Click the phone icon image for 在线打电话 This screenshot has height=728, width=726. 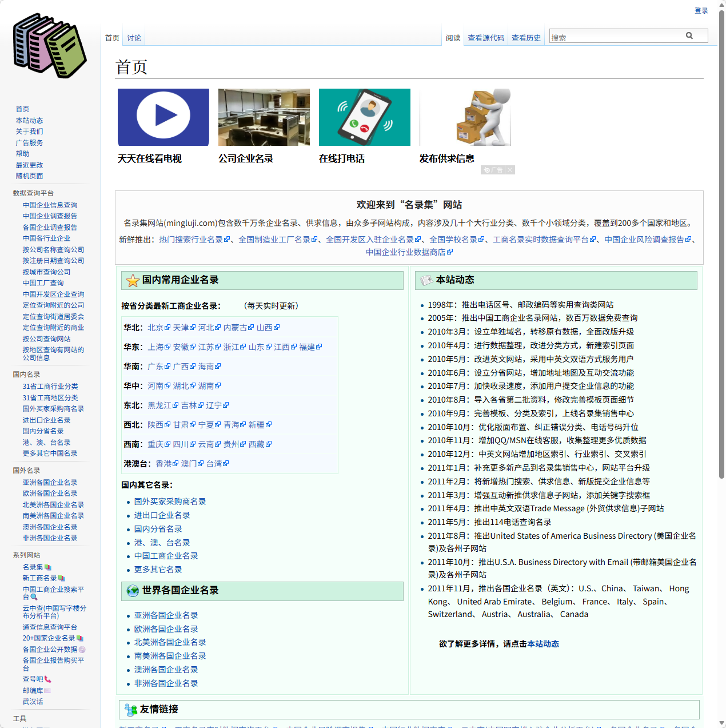[x=364, y=117]
